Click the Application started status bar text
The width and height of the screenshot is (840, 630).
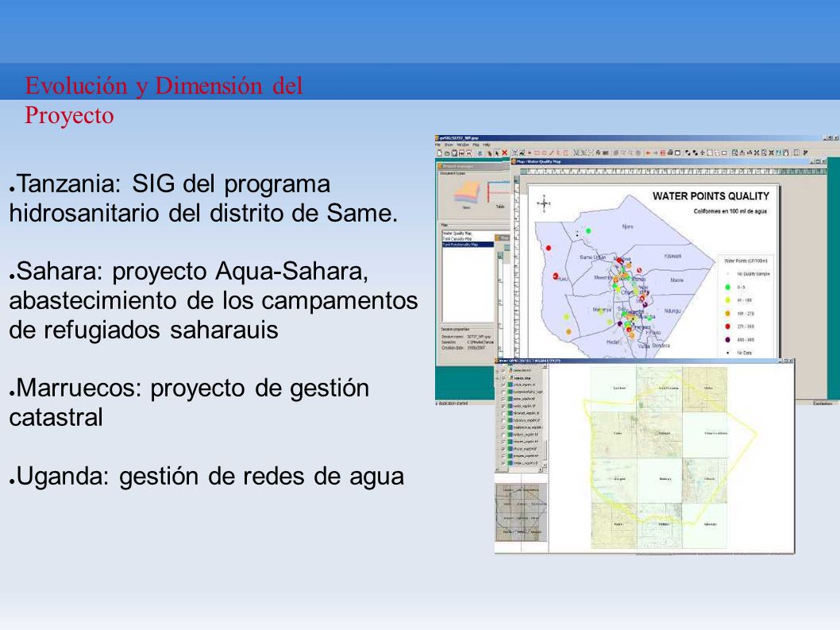453,403
